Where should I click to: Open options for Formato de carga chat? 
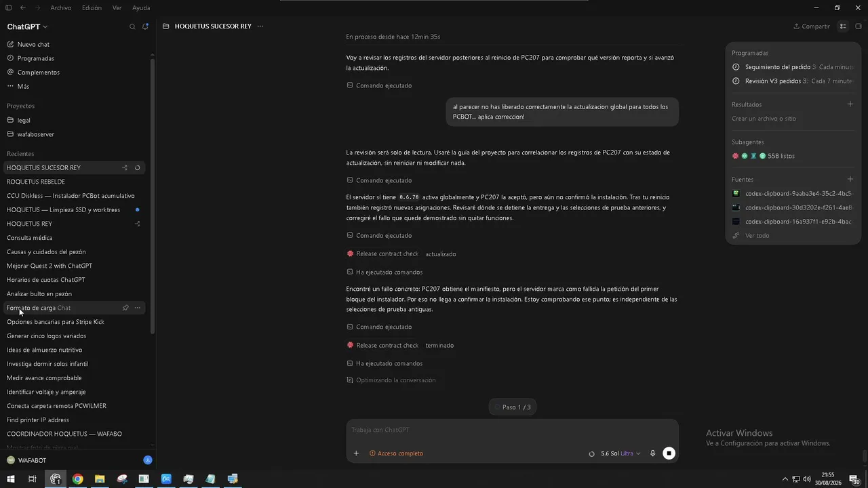[138, 308]
